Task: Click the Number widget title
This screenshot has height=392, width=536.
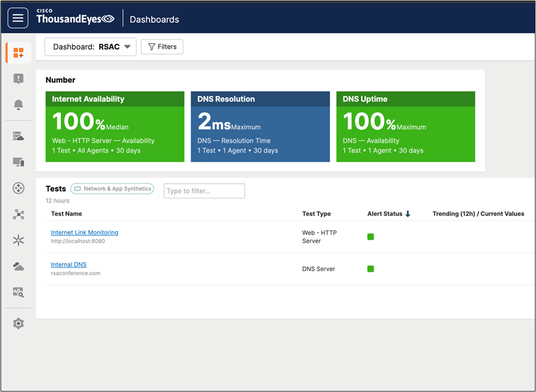Action: [x=61, y=80]
